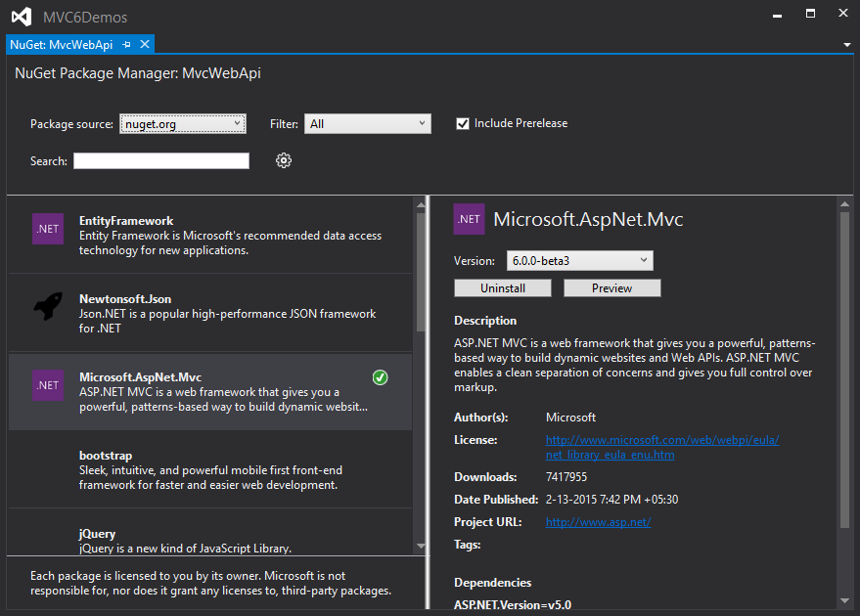Select the NuGet: MvcWebApi tab

click(62, 44)
